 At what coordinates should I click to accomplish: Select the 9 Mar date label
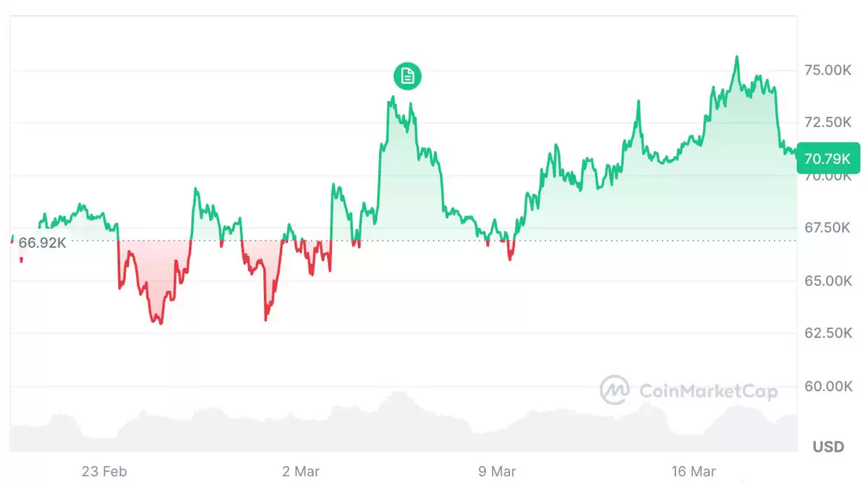(x=498, y=471)
